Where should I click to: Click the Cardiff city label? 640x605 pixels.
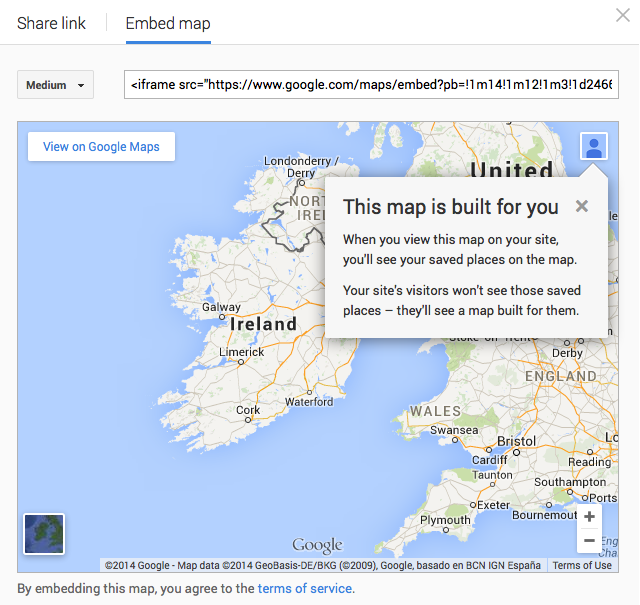pos(489,460)
